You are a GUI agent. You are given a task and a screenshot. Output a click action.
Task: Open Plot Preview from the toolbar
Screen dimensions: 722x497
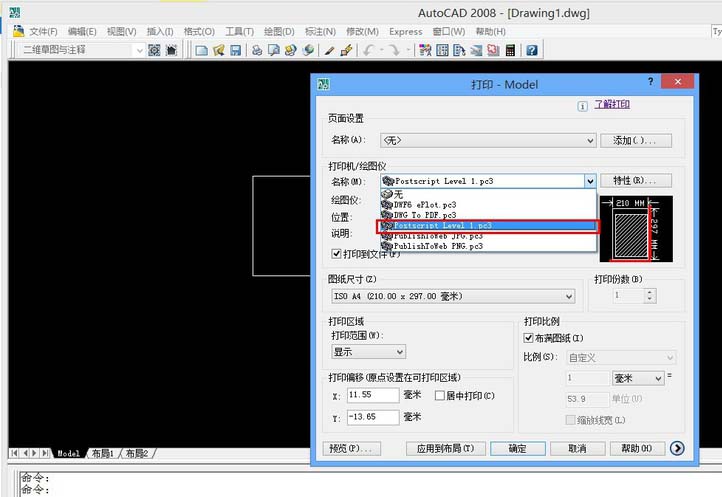pyautogui.click(x=274, y=50)
